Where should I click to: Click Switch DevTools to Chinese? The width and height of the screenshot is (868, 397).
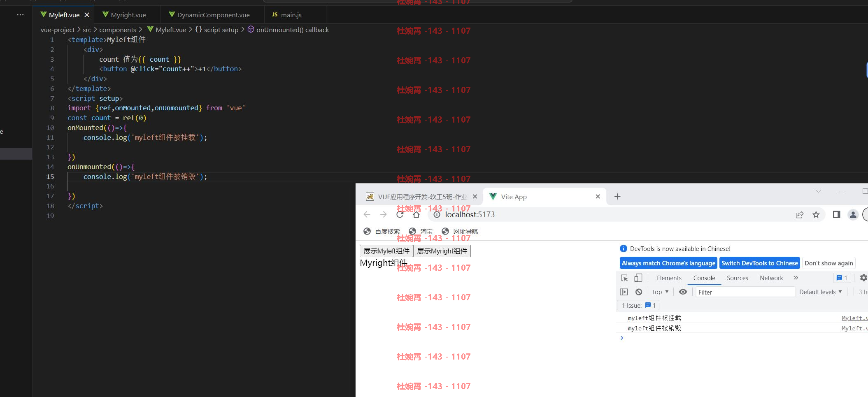point(760,263)
